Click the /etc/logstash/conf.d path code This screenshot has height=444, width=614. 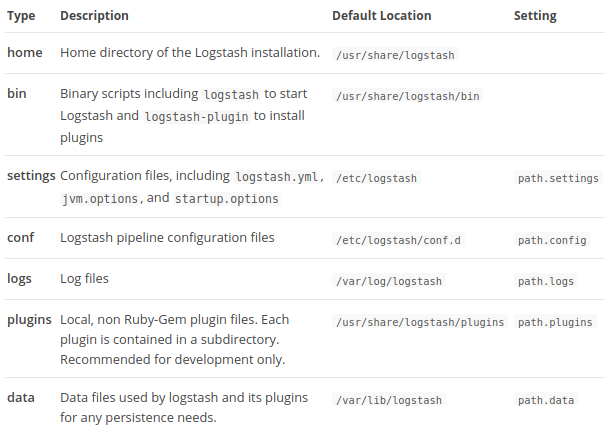click(400, 241)
